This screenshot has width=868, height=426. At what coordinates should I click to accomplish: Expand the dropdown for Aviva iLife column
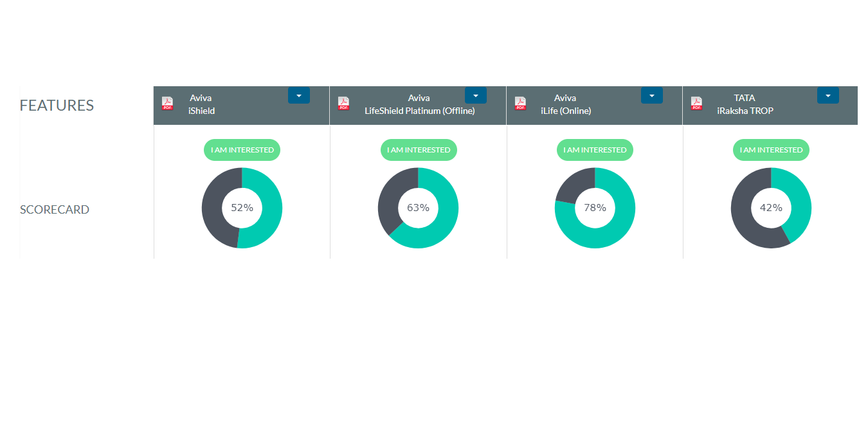[651, 95]
